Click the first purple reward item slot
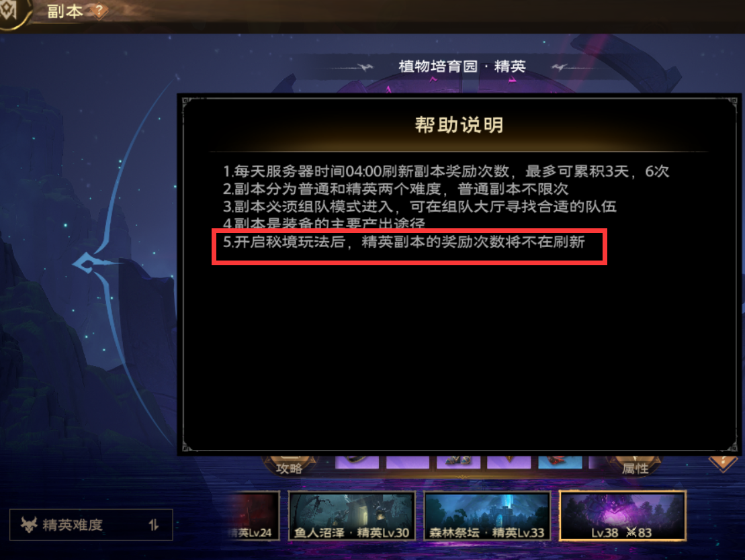 point(357,462)
